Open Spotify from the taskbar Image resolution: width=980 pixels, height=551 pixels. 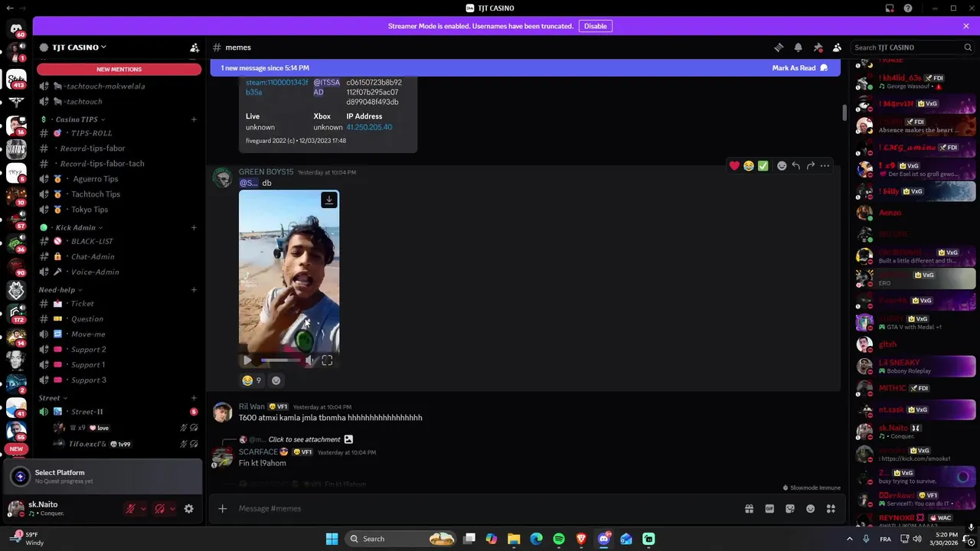559,539
